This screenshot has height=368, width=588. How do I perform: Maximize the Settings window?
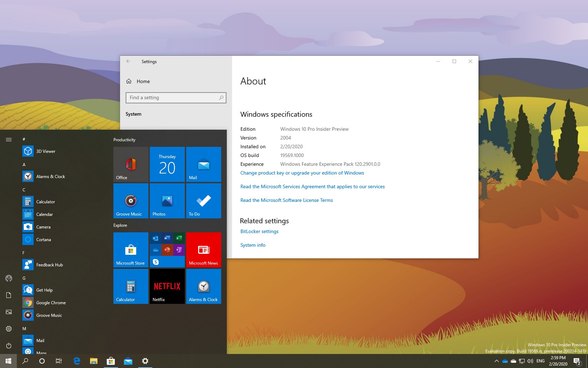coord(454,61)
